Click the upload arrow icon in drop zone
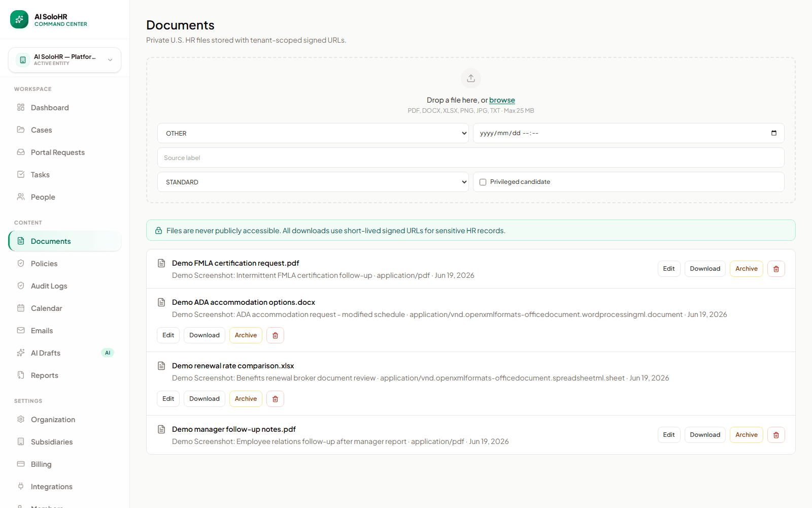This screenshot has width=812, height=508. pyautogui.click(x=471, y=78)
